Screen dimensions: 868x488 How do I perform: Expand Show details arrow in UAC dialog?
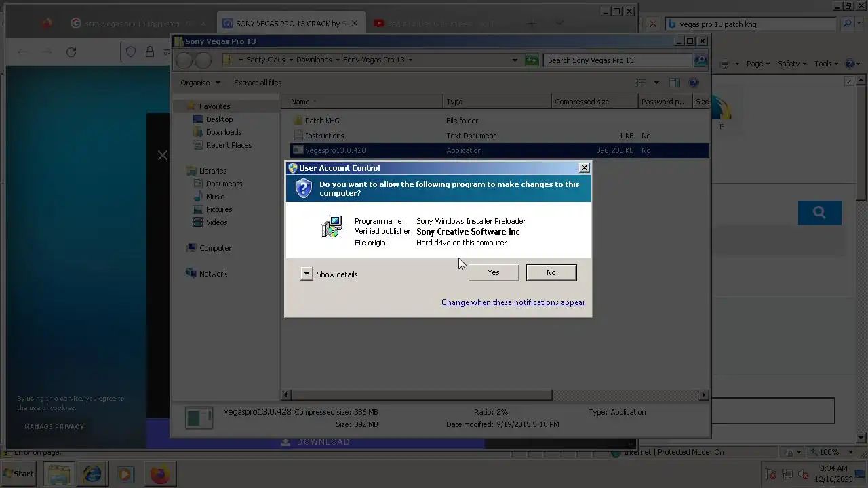(x=307, y=274)
